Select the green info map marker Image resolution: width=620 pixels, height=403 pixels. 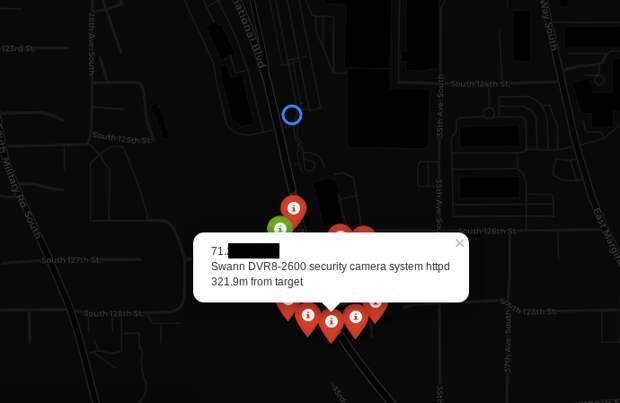point(280,225)
